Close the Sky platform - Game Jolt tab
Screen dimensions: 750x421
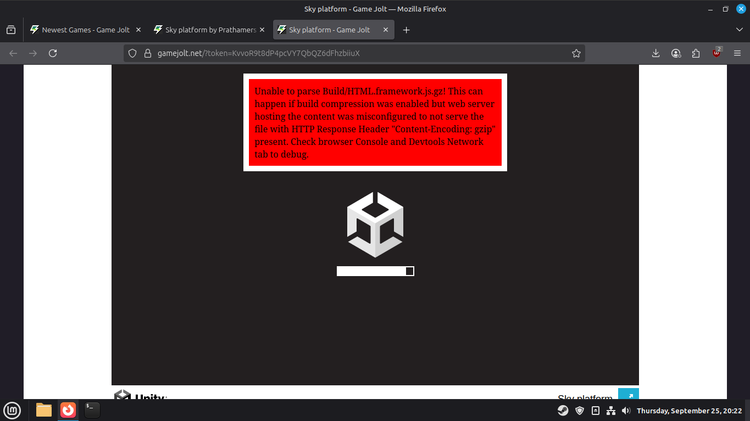click(386, 30)
